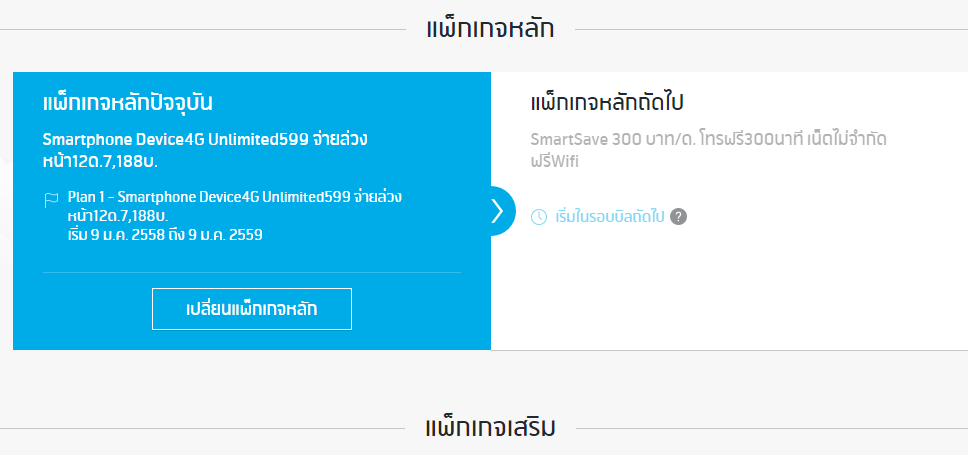The width and height of the screenshot is (968, 455).
Task: Click the เริ่มในรอบบิลถัดไป link
Action: pyautogui.click(x=609, y=216)
